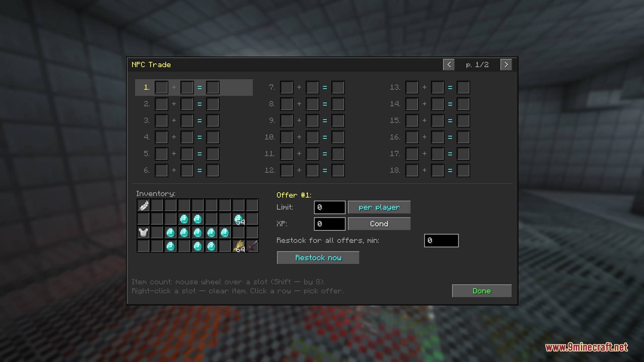Open the Cond conditions button
The height and width of the screenshot is (362, 644).
(379, 224)
